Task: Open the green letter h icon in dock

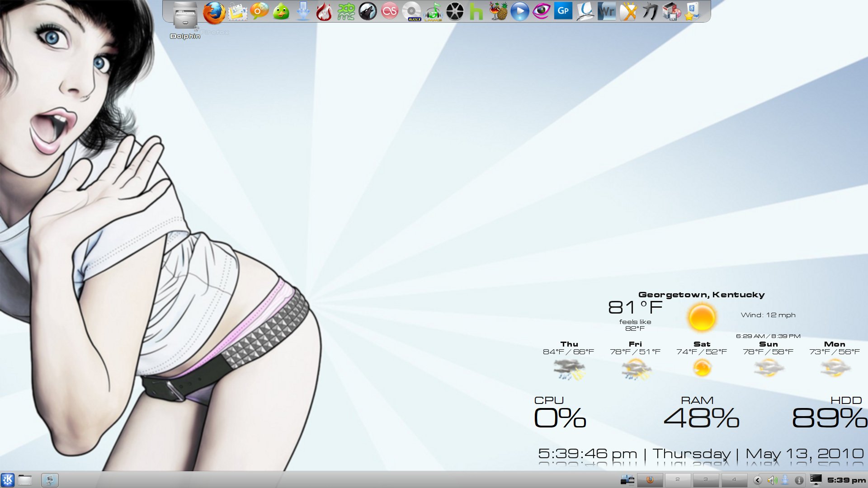Action: click(476, 11)
